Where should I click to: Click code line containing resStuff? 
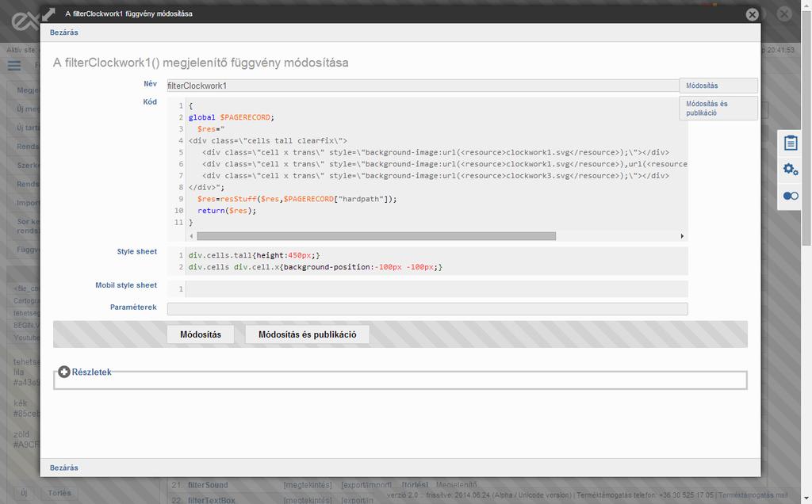[297, 199]
